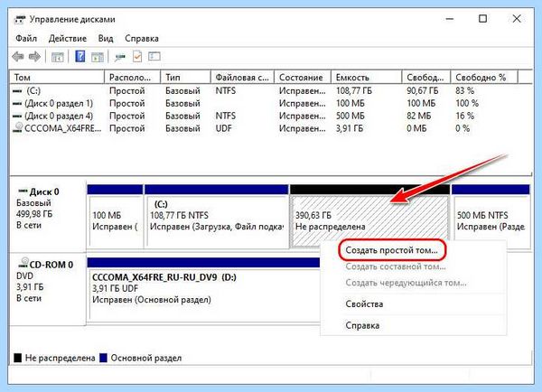Sort by the Том column header
Viewport: 542px width, 392px height.
coord(58,77)
